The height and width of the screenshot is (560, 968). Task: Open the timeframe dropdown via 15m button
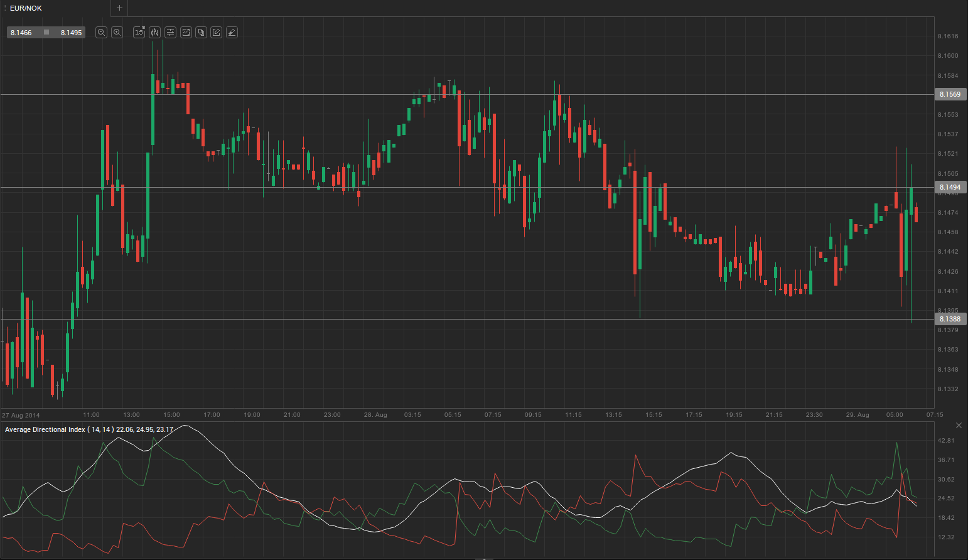(139, 32)
